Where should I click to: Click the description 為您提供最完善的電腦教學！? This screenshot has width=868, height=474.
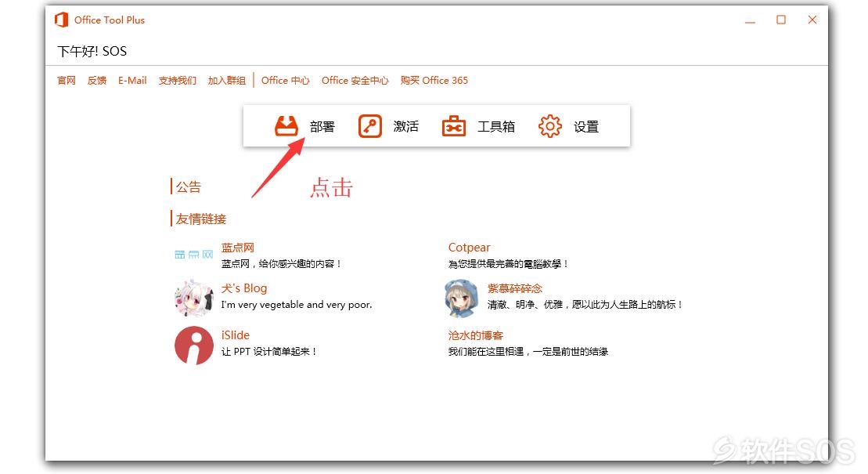click(509, 264)
